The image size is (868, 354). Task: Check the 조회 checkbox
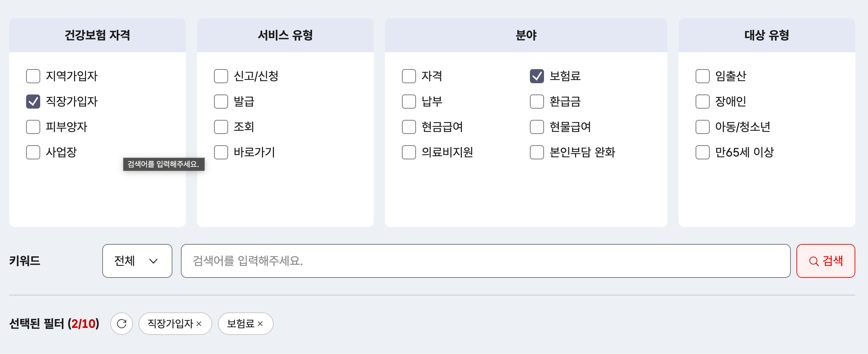tap(221, 127)
